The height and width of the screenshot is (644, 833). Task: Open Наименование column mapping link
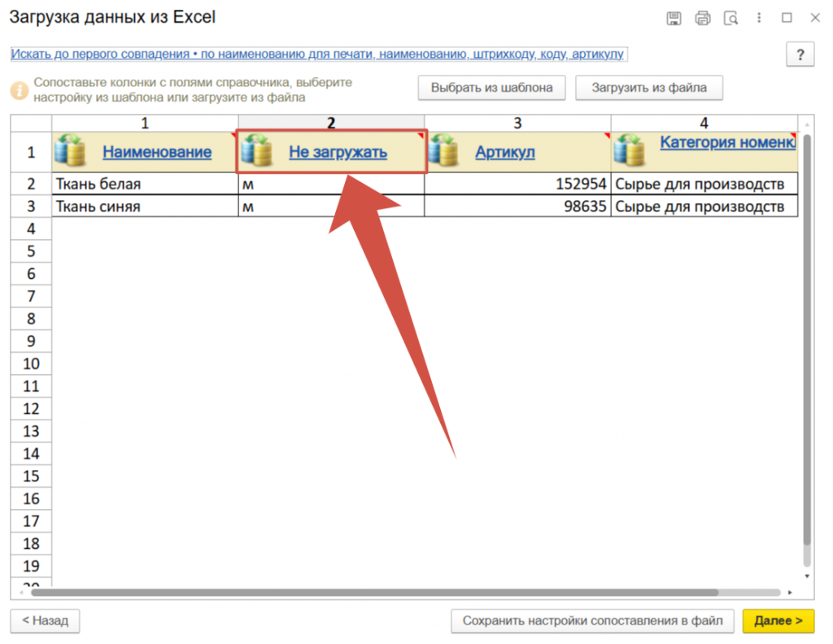(x=156, y=152)
